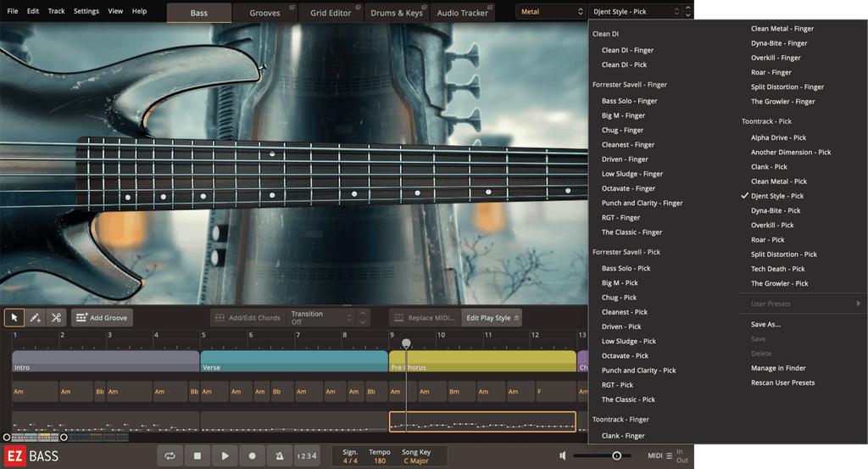Click the left zoom handle of the overview bar
868x469 pixels.
pos(7,438)
